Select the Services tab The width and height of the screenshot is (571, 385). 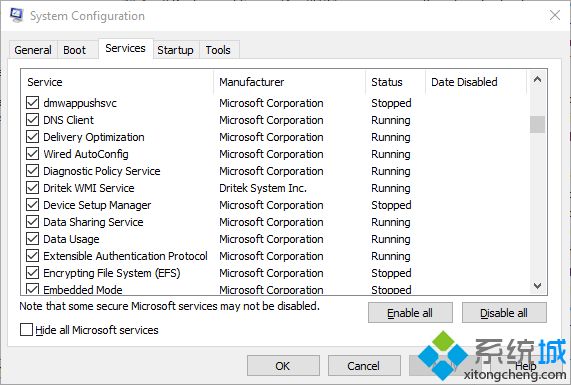click(x=125, y=48)
